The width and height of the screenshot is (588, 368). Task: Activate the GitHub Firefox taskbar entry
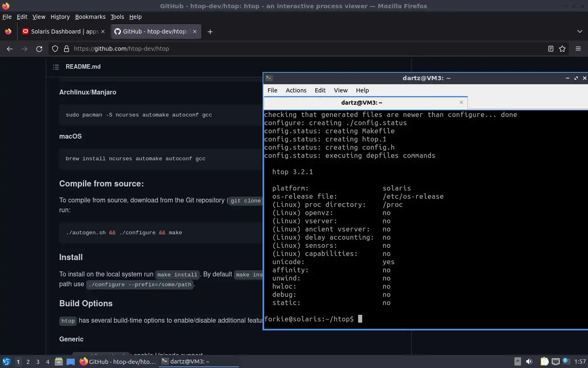(x=118, y=361)
